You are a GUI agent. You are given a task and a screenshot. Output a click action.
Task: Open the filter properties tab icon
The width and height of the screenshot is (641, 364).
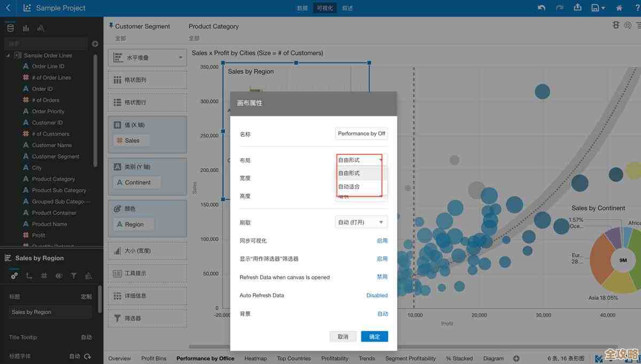(x=74, y=276)
